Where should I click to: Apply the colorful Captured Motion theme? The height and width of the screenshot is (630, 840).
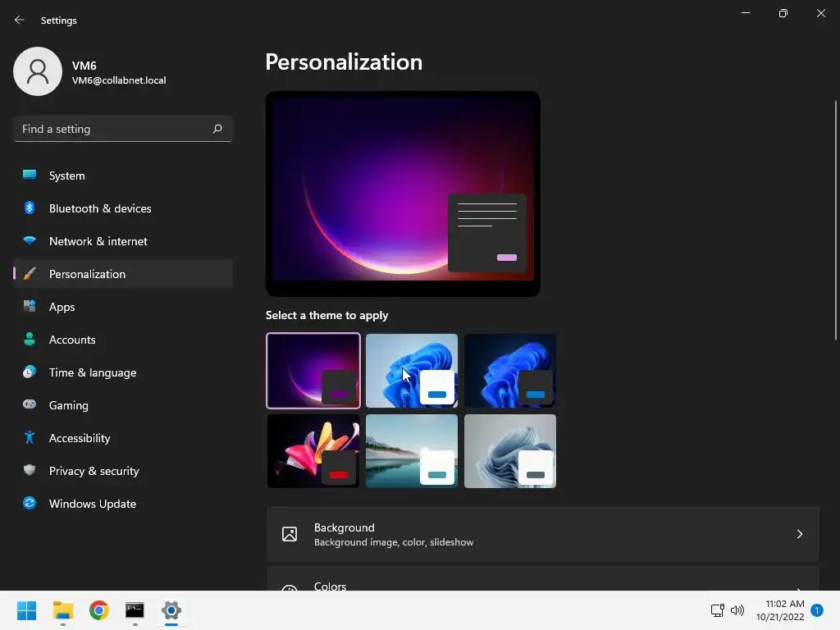click(x=313, y=451)
